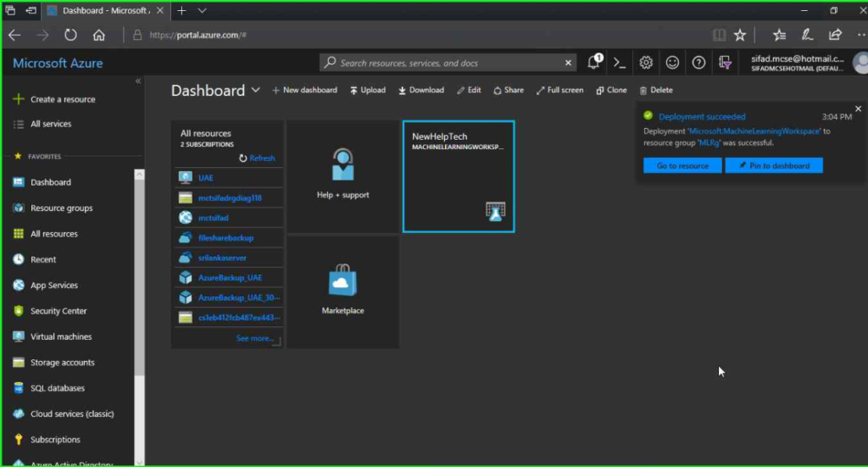
Task: Launch Cloud Shell from the top bar
Action: click(620, 63)
